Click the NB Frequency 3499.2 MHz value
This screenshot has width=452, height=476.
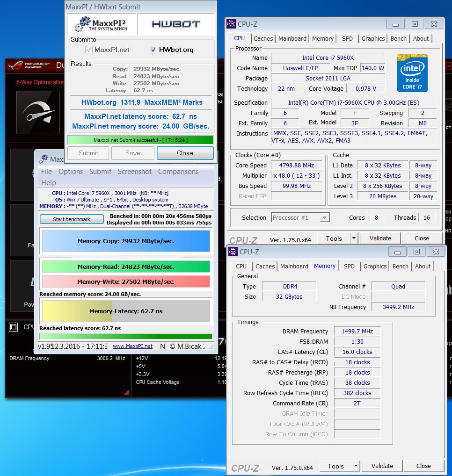pos(398,307)
